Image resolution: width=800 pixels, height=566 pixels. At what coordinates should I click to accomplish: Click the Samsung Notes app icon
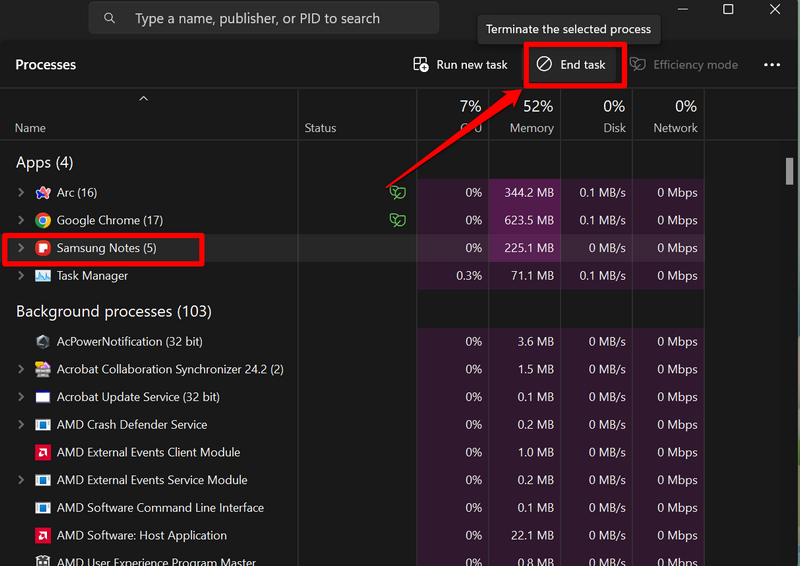point(43,248)
